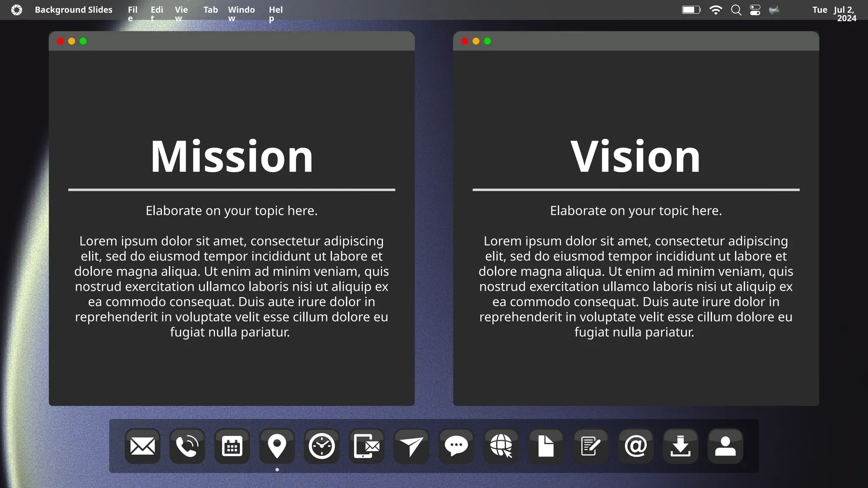868x488 pixels.
Task: Open Control Center toggles in menu bar
Action: [755, 10]
